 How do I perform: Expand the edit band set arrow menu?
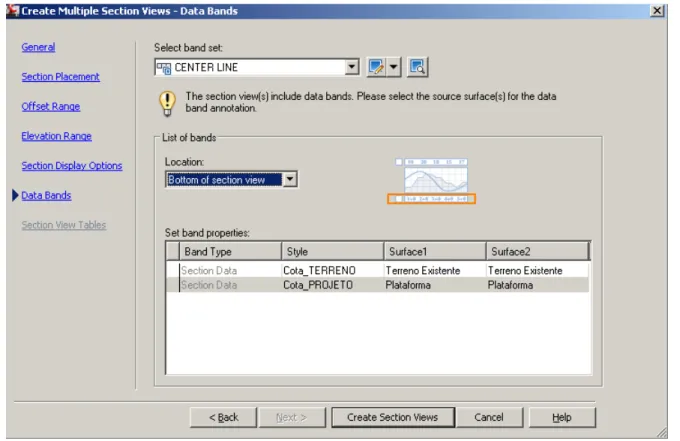click(393, 67)
